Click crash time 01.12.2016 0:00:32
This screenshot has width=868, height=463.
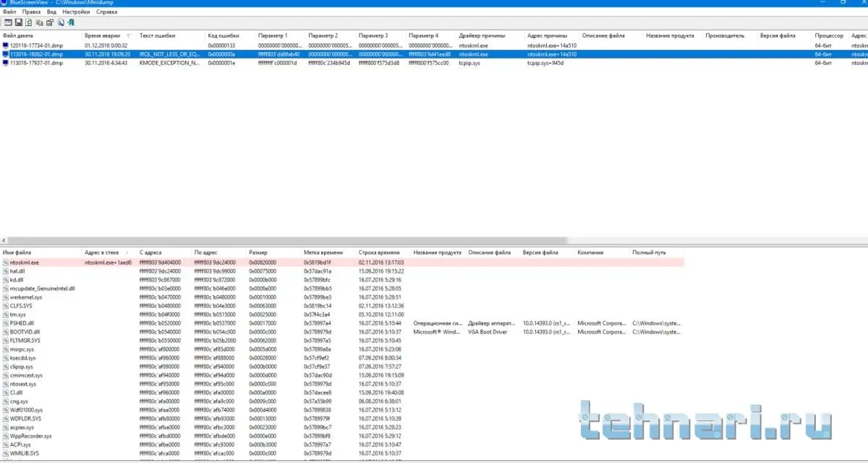[106, 46]
